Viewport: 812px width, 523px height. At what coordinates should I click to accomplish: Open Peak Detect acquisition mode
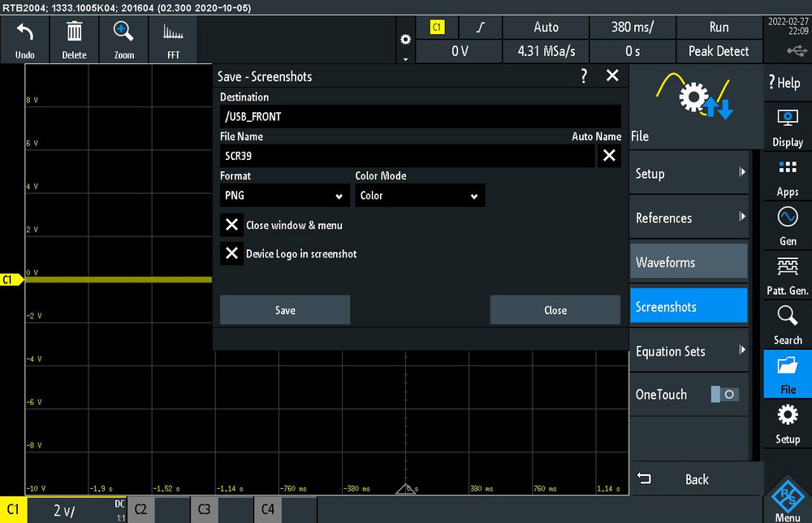719,51
